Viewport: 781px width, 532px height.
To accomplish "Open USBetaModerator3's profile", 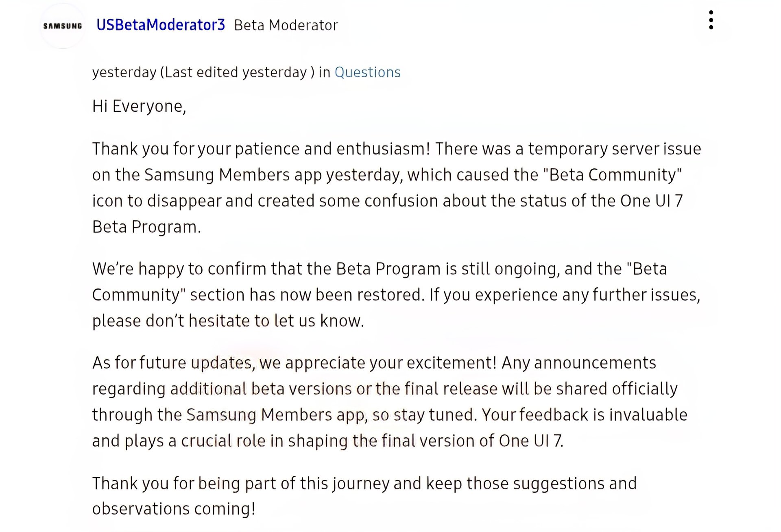I will point(161,25).
